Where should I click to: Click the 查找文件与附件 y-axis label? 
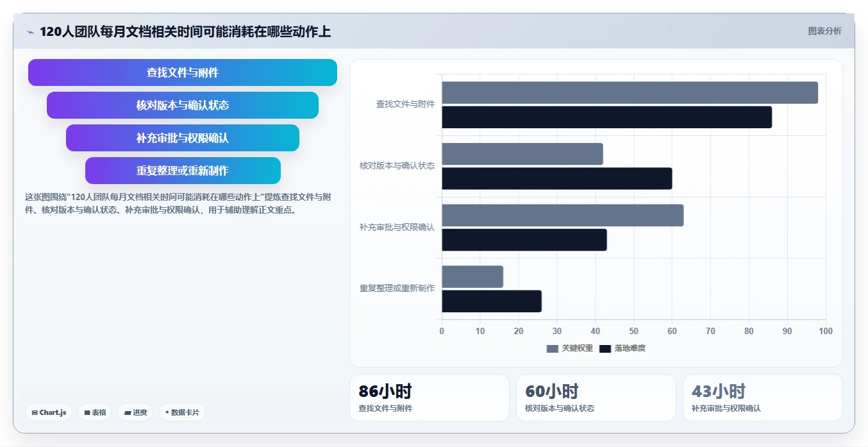(405, 104)
